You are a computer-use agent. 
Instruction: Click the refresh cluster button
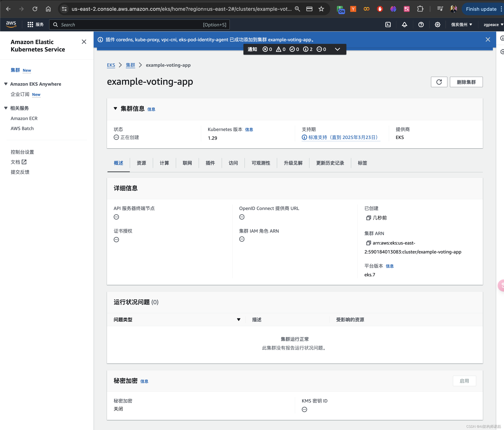pos(439,82)
